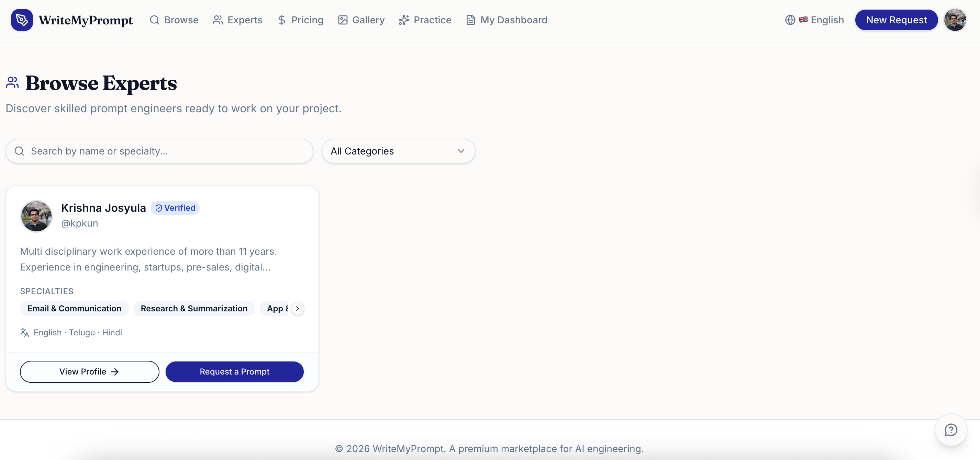Select the Browse magnifier icon
This screenshot has width=980, height=460.
coord(155,20)
